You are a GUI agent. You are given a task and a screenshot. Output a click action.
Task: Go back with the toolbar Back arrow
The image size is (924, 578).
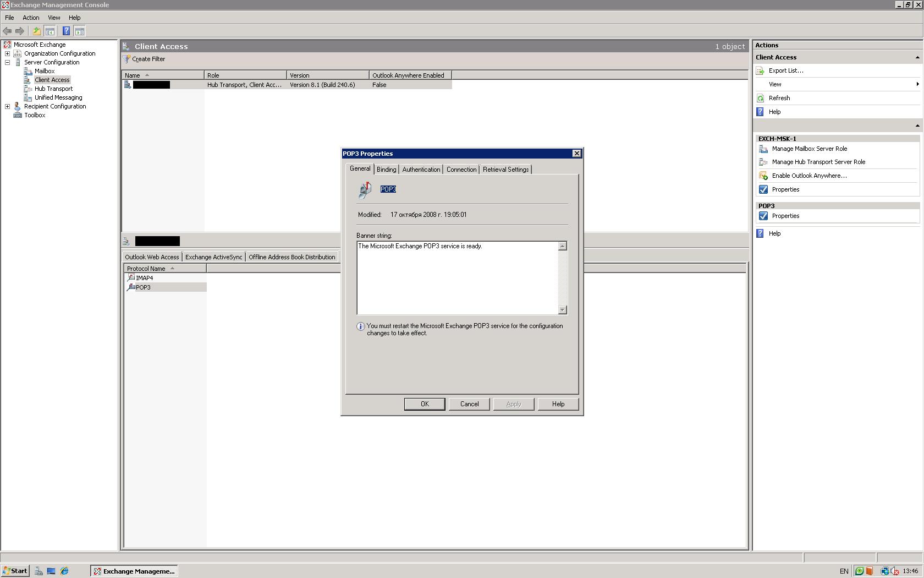[7, 31]
